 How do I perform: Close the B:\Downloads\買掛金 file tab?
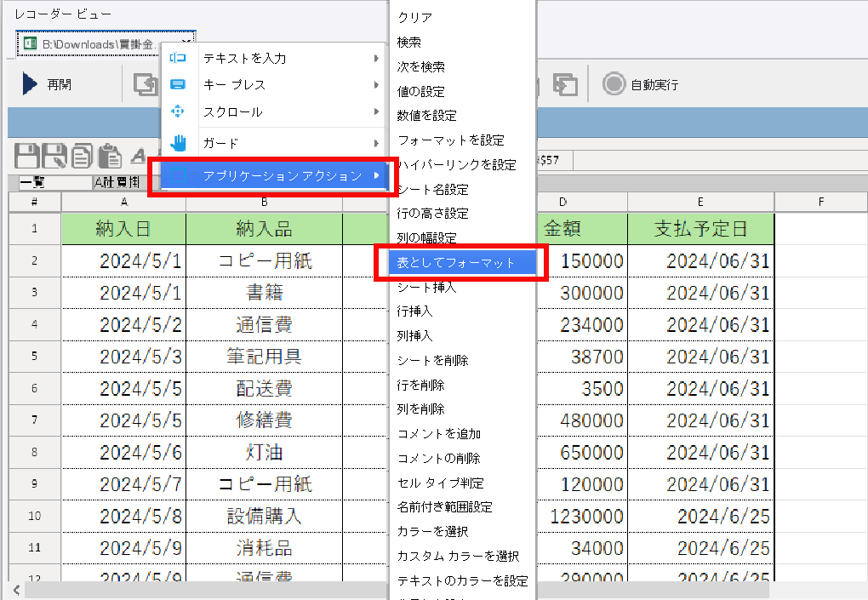(186, 41)
